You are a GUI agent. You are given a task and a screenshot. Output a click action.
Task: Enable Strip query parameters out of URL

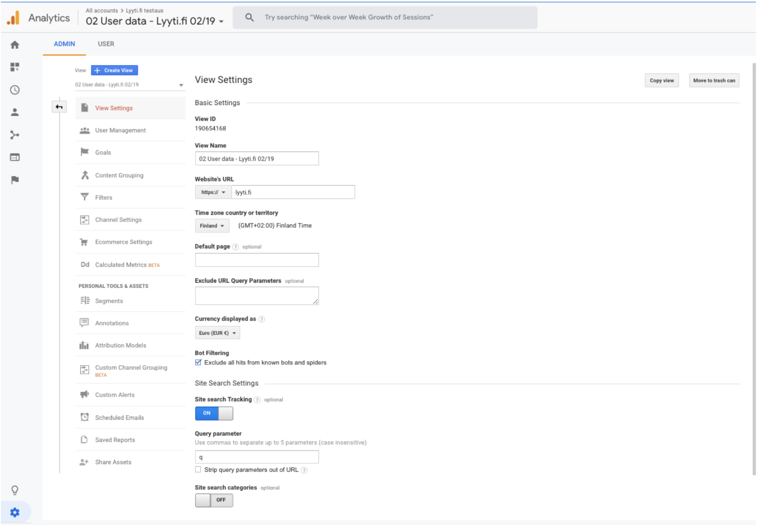198,470
